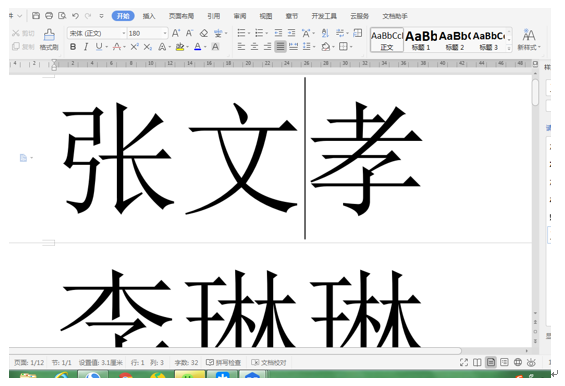Click the 文档校对 document proofing icon

(269, 362)
